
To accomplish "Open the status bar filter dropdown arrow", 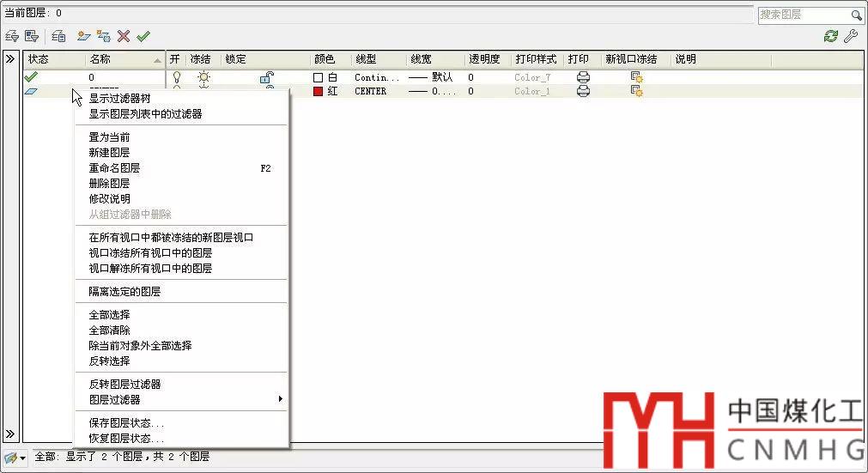I will point(22,458).
